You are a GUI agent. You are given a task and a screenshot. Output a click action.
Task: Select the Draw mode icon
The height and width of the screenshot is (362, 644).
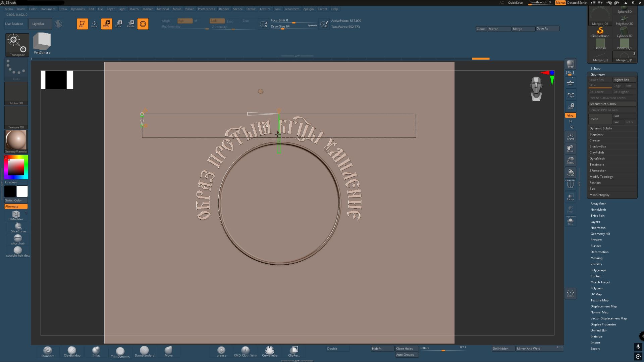[94, 24]
